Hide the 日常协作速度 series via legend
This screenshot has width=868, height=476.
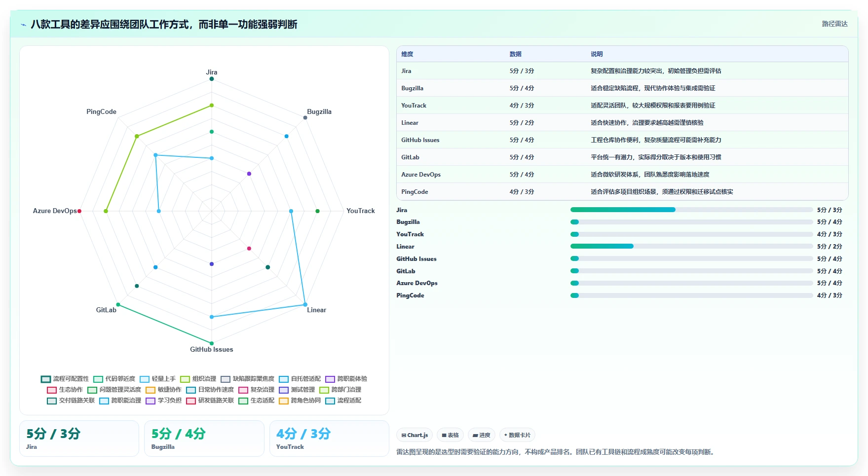pyautogui.click(x=210, y=390)
